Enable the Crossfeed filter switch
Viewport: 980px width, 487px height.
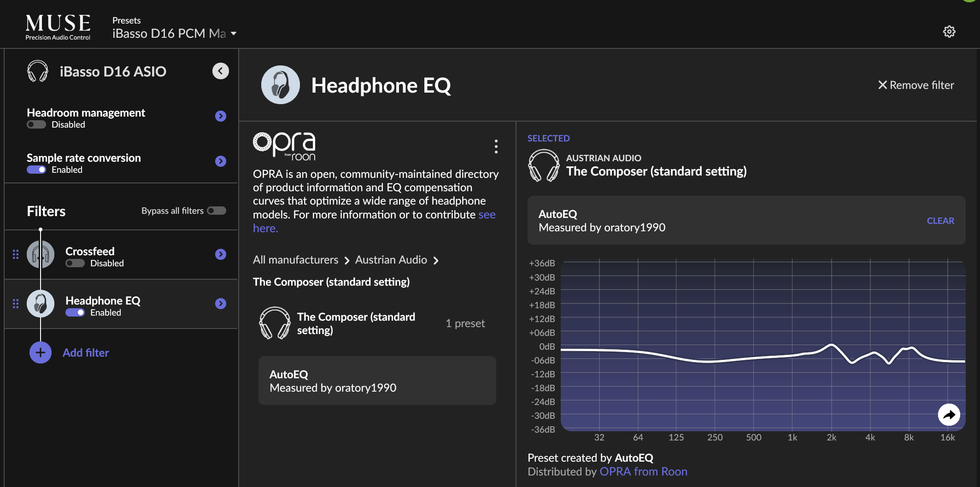coord(75,263)
